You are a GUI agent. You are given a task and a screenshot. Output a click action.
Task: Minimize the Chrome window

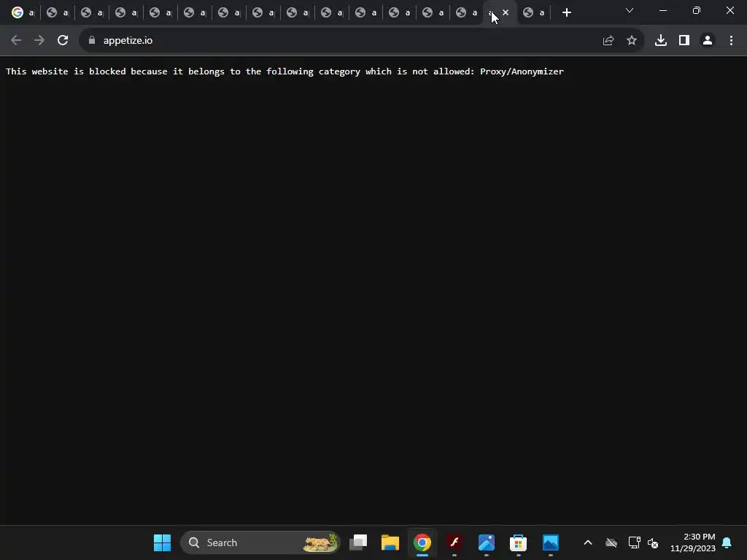click(663, 10)
